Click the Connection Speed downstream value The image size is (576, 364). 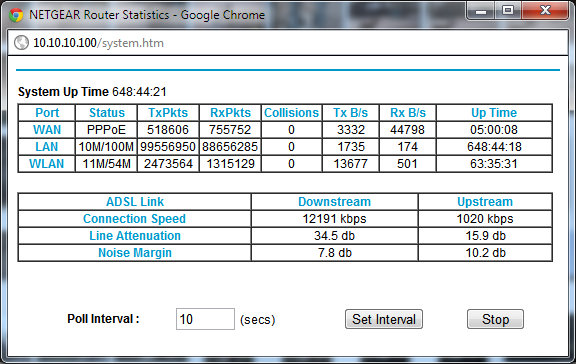334,219
